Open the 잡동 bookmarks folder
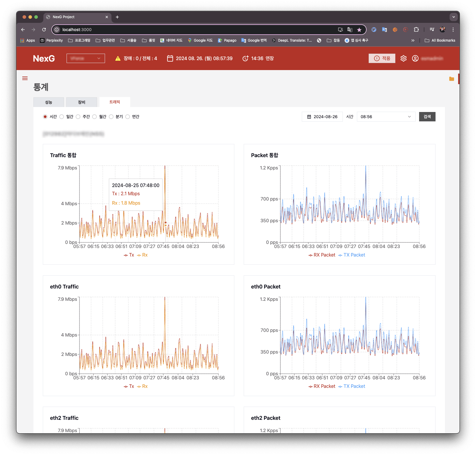Screen dimensions: 476x455 point(333,40)
